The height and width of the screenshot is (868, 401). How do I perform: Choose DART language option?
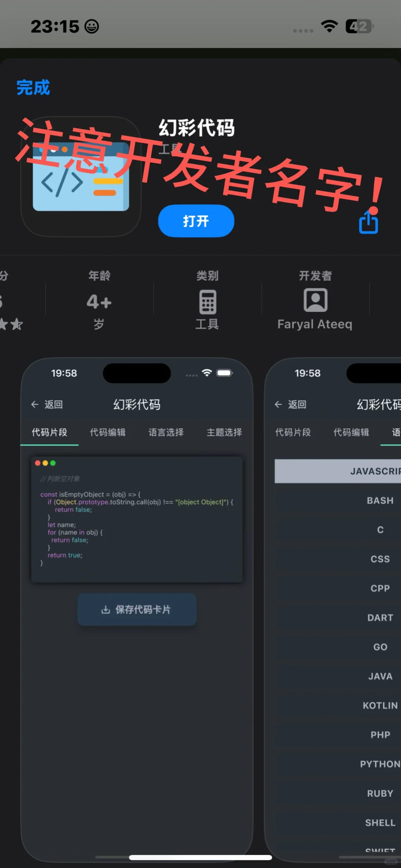pos(380,618)
